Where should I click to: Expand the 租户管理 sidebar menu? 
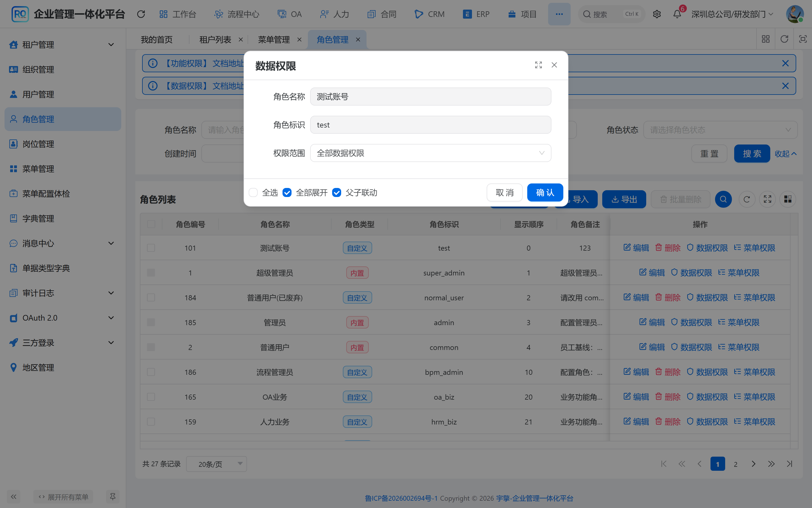[x=62, y=44]
